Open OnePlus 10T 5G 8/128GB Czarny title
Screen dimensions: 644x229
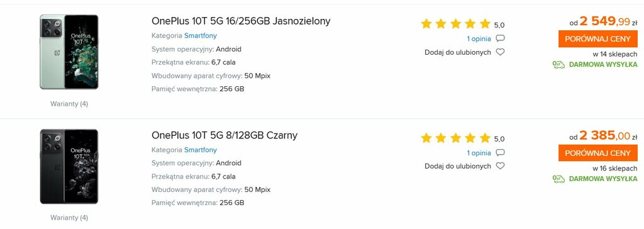(225, 135)
